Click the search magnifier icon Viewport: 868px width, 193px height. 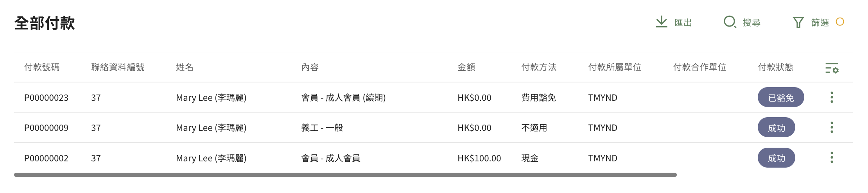click(730, 22)
